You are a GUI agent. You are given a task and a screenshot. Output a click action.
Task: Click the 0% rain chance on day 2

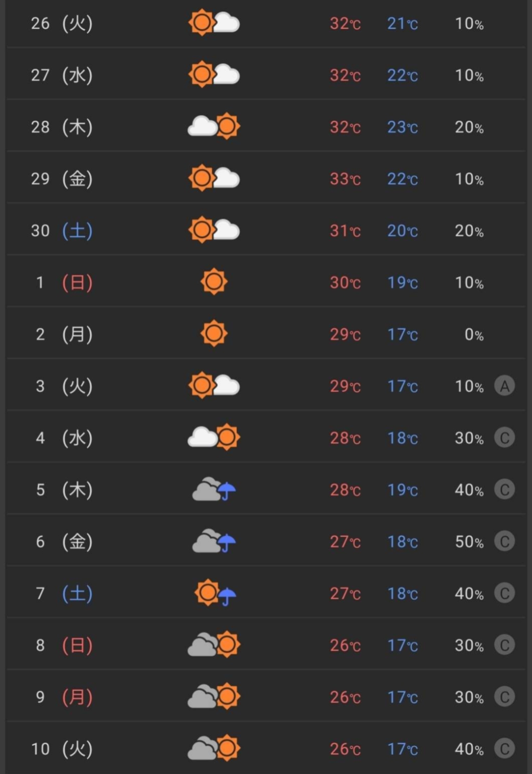pos(474,335)
